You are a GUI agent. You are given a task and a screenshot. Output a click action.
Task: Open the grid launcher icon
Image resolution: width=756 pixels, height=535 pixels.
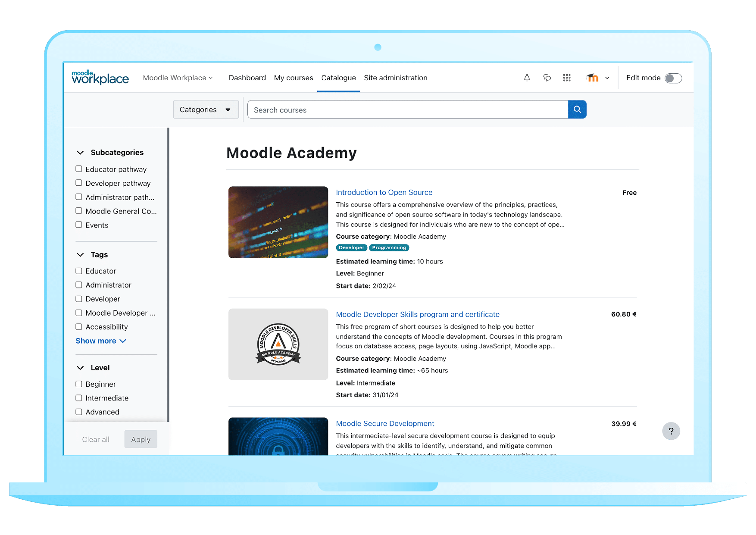567,78
